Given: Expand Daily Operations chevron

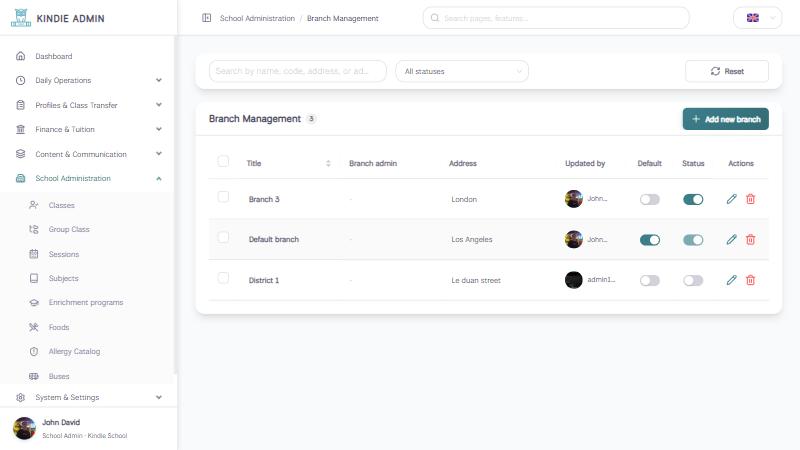Looking at the screenshot, I should tap(159, 80).
